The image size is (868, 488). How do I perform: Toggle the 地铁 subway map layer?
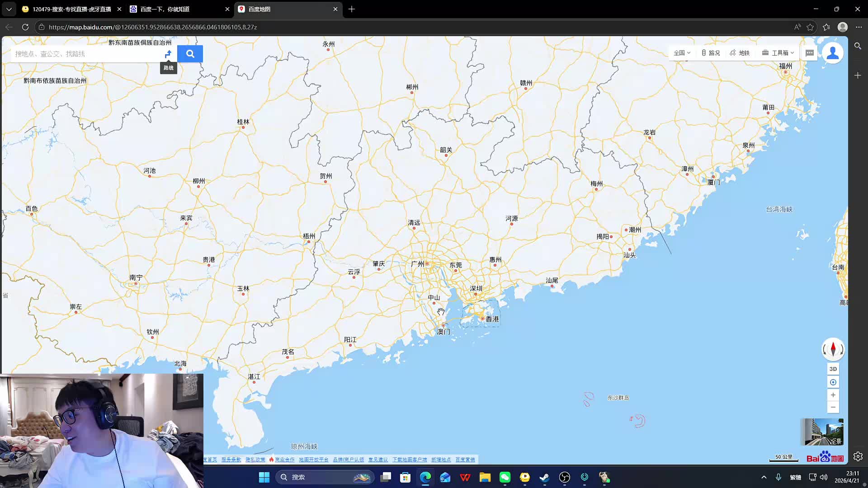pos(740,53)
